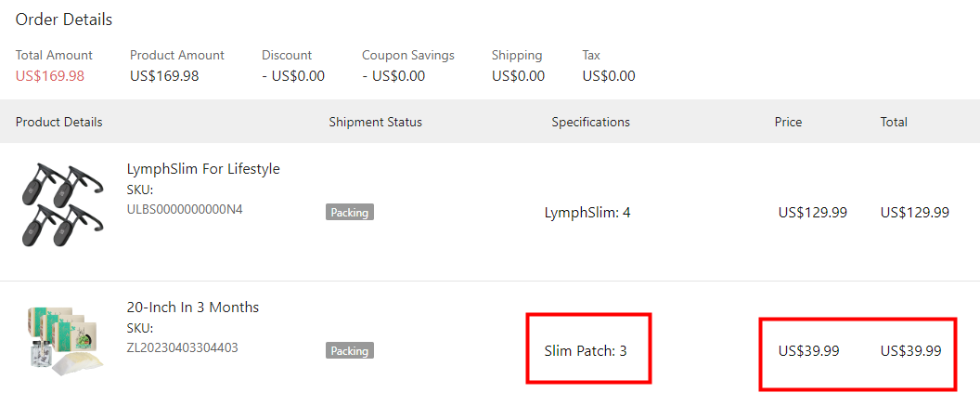Open the 20-Inch In 3 Months link
This screenshot has height=419, width=980.
[x=193, y=308]
